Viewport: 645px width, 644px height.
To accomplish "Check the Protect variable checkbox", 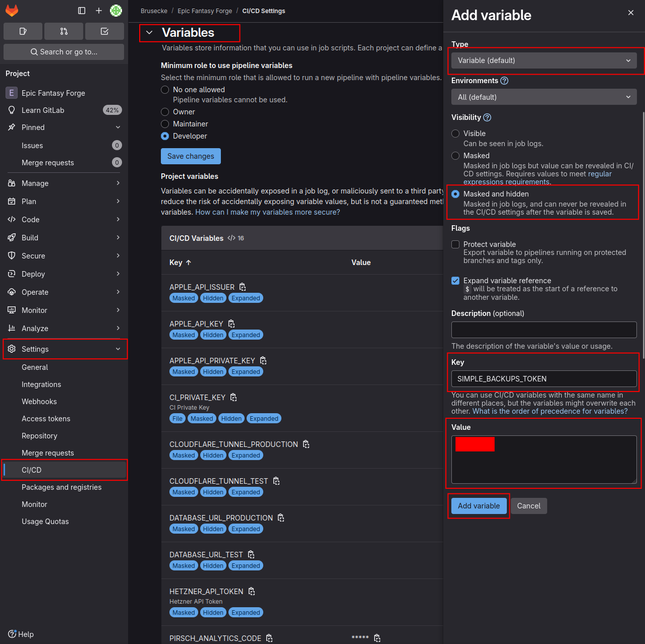I will pos(455,244).
